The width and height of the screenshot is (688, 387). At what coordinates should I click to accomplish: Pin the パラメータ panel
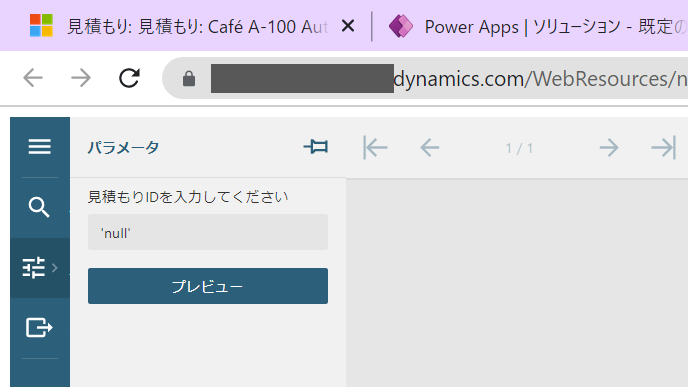coord(315,147)
